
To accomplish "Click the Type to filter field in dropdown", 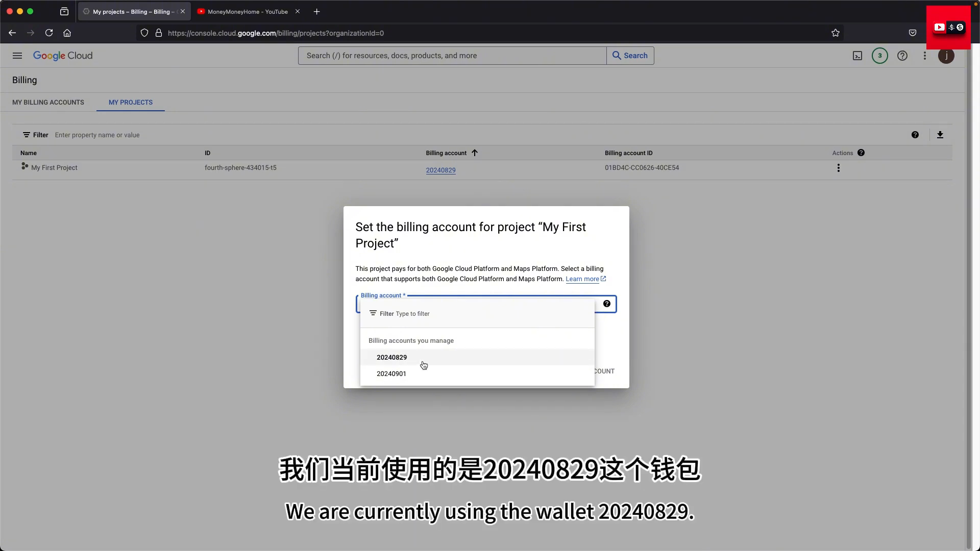I will coord(477,313).
